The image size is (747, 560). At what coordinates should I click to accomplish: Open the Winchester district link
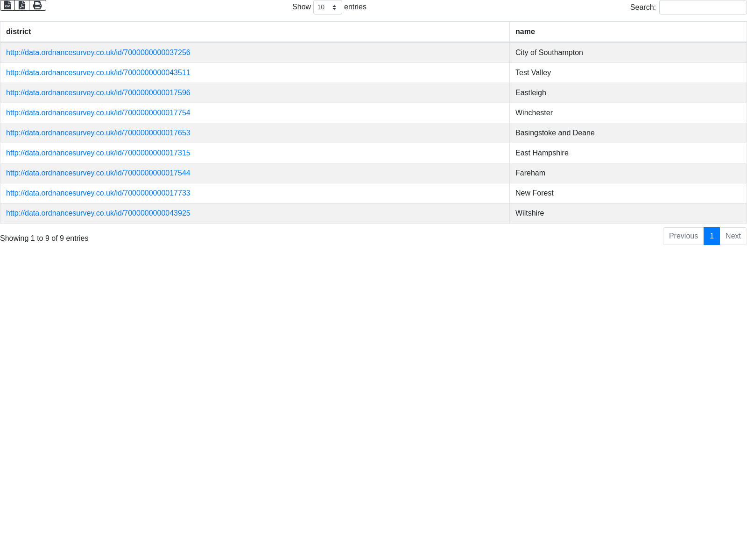click(98, 113)
